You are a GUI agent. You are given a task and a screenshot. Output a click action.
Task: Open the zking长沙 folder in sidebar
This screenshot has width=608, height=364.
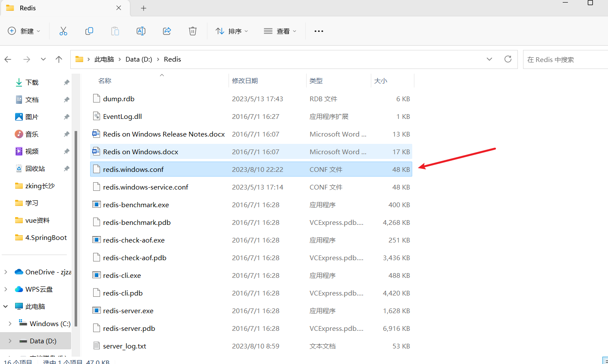tap(35, 186)
